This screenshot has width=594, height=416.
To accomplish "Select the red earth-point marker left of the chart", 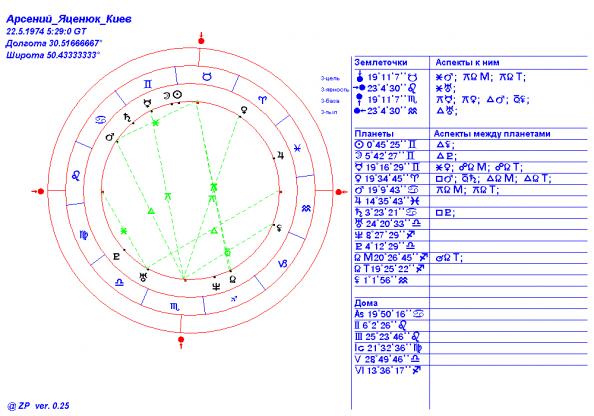I will click(38, 191).
